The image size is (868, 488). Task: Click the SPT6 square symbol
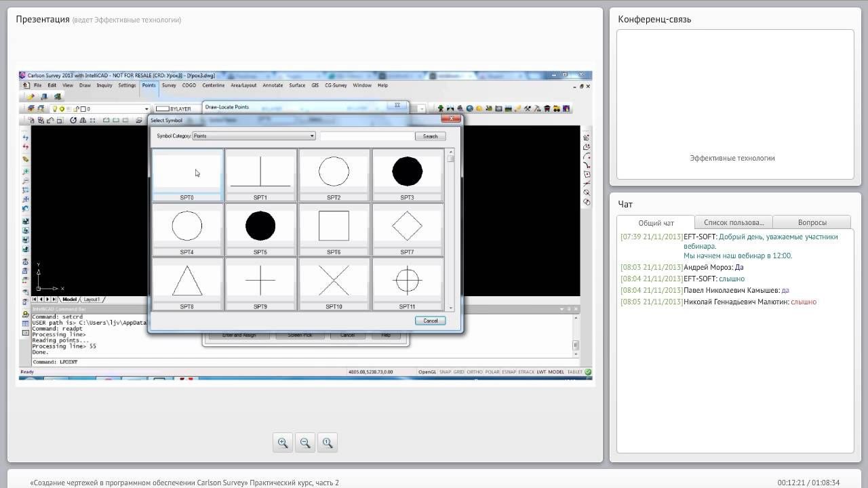(334, 226)
